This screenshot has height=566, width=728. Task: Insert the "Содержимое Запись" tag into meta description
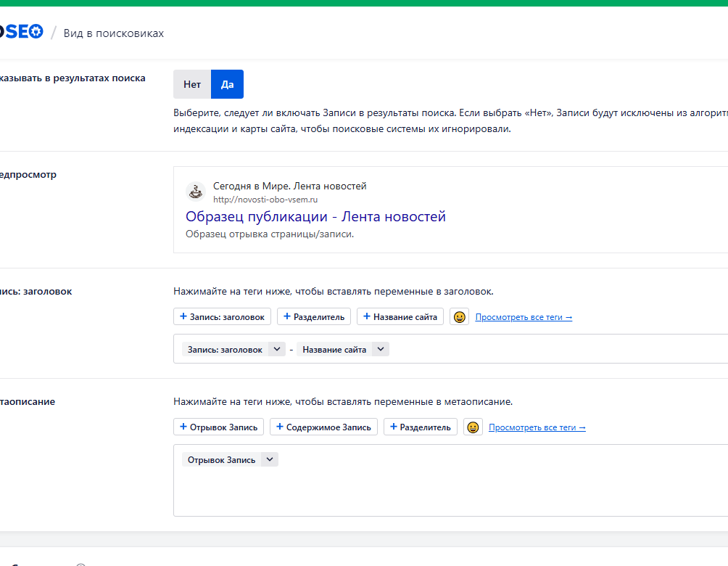(323, 427)
